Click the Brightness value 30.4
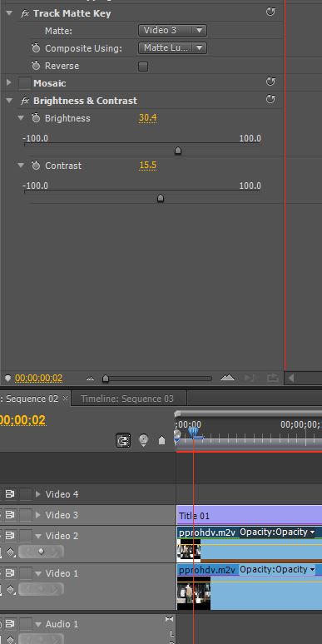Image resolution: width=322 pixels, height=644 pixels. (147, 118)
